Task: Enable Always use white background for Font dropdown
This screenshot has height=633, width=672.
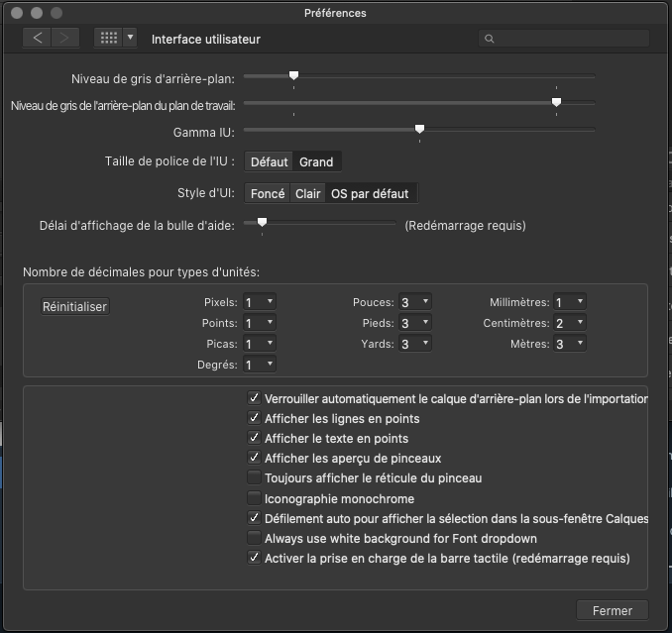Action: 254,538
